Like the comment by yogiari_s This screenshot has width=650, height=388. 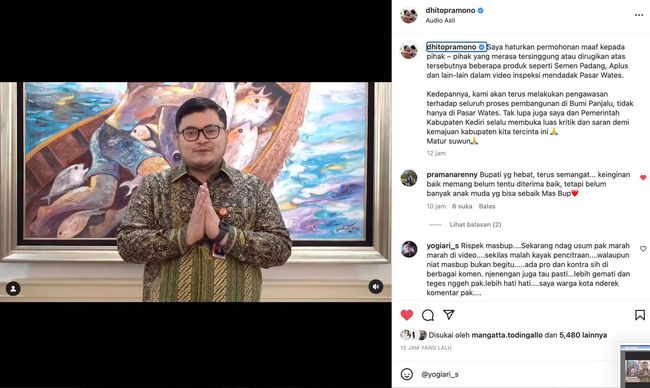click(x=643, y=249)
